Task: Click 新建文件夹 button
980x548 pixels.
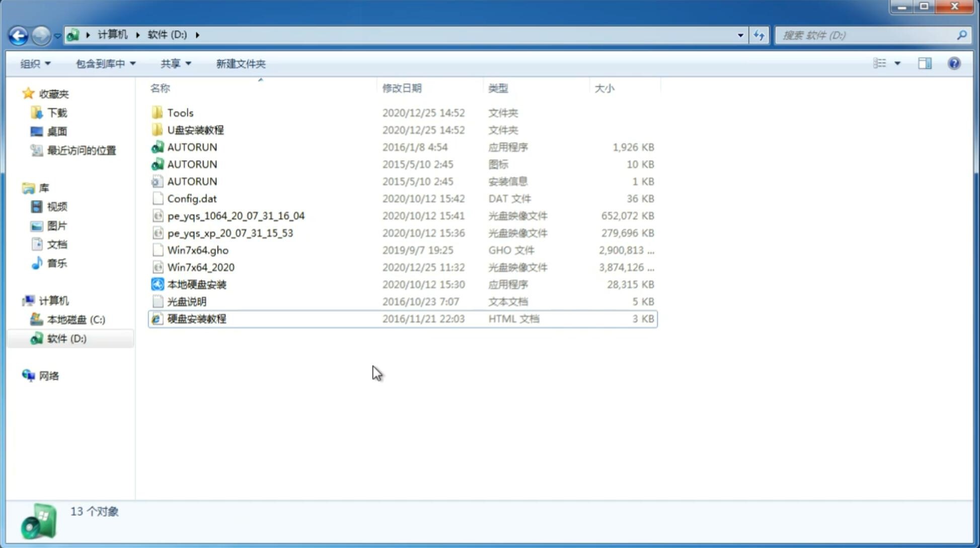Action: coord(241,63)
